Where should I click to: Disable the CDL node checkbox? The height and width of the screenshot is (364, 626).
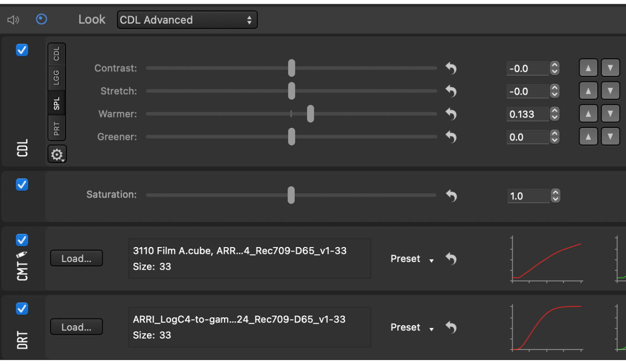[22, 50]
